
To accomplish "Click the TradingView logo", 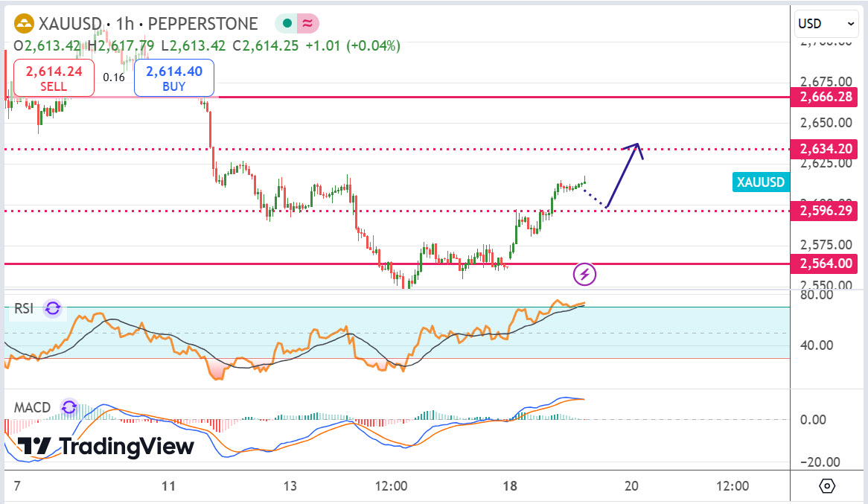I will click(x=106, y=447).
